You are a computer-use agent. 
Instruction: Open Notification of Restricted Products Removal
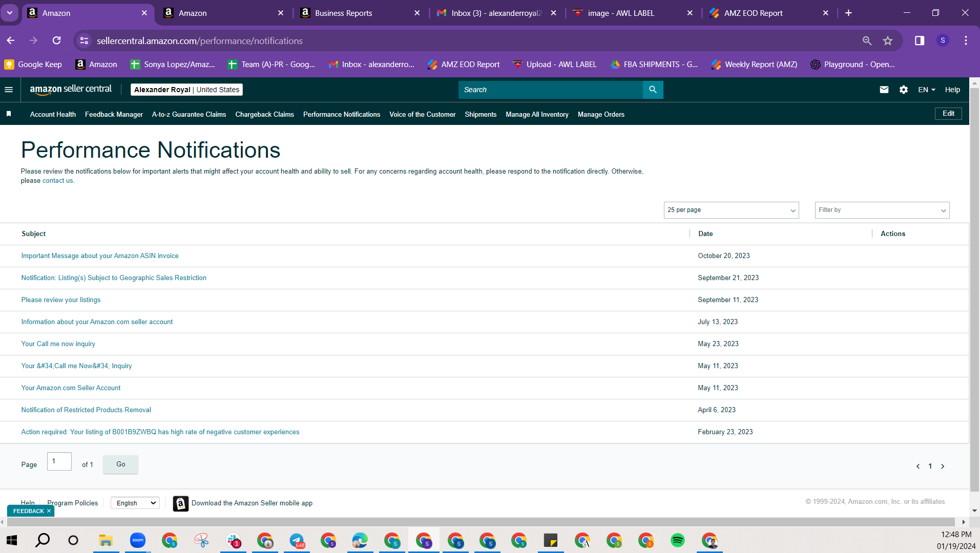pos(86,410)
